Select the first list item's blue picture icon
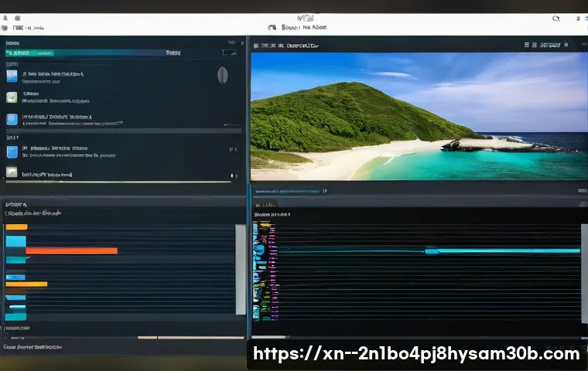Image resolution: width=588 pixels, height=371 pixels. pos(12,76)
